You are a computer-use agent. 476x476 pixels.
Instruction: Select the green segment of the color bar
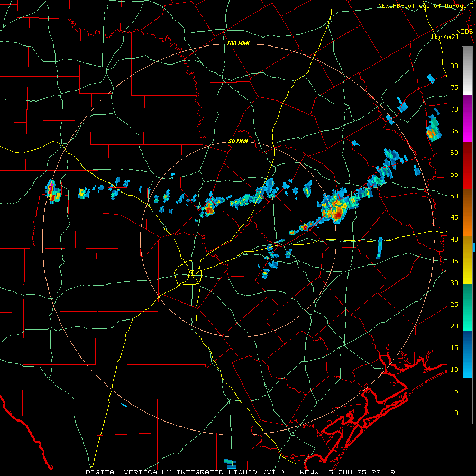click(467, 307)
